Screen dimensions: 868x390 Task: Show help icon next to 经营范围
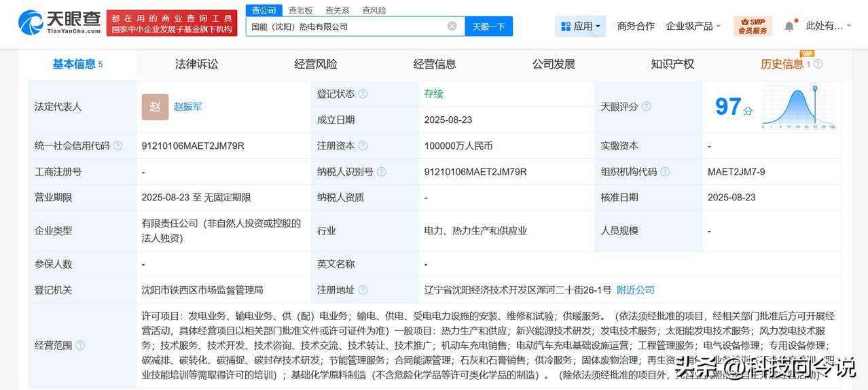(80, 345)
